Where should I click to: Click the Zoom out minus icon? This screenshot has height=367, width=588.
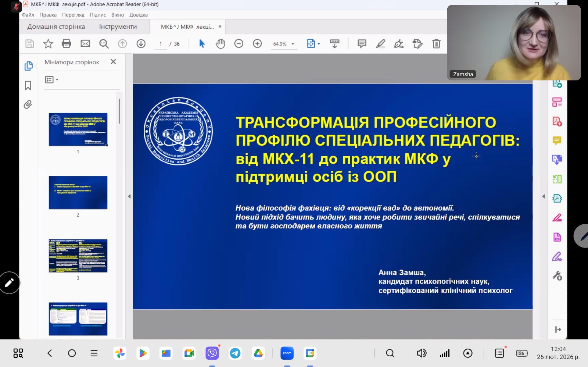pyautogui.click(x=239, y=44)
